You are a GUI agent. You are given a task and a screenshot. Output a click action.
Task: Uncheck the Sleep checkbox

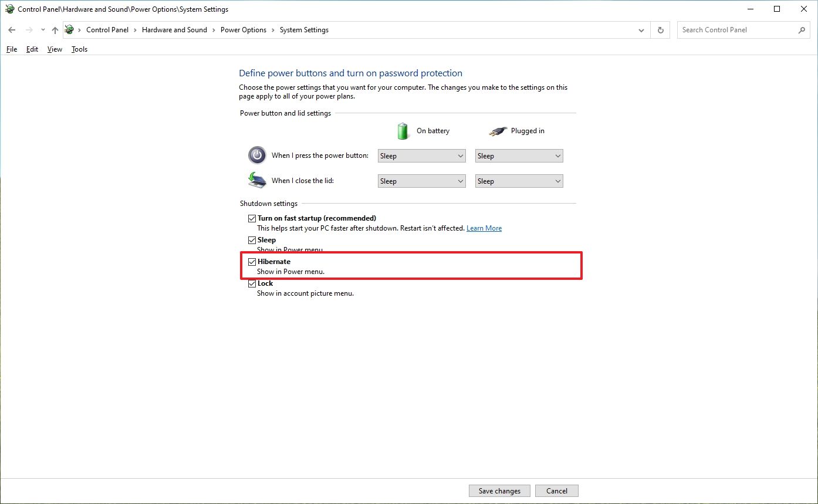252,240
